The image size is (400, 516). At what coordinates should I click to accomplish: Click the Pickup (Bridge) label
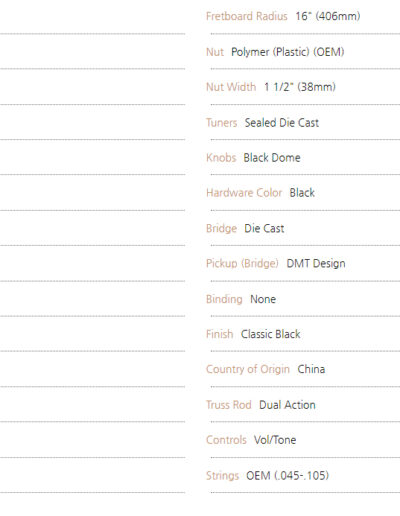pyautogui.click(x=242, y=264)
